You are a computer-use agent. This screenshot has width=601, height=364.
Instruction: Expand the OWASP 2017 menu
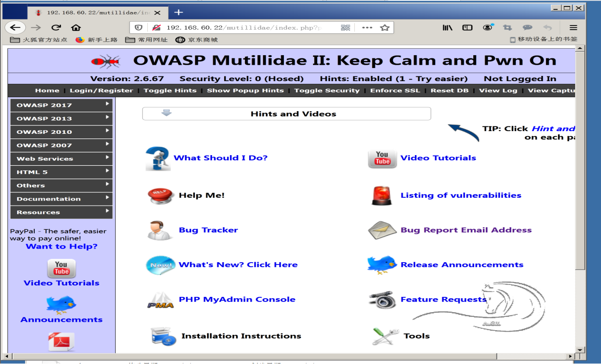click(61, 105)
